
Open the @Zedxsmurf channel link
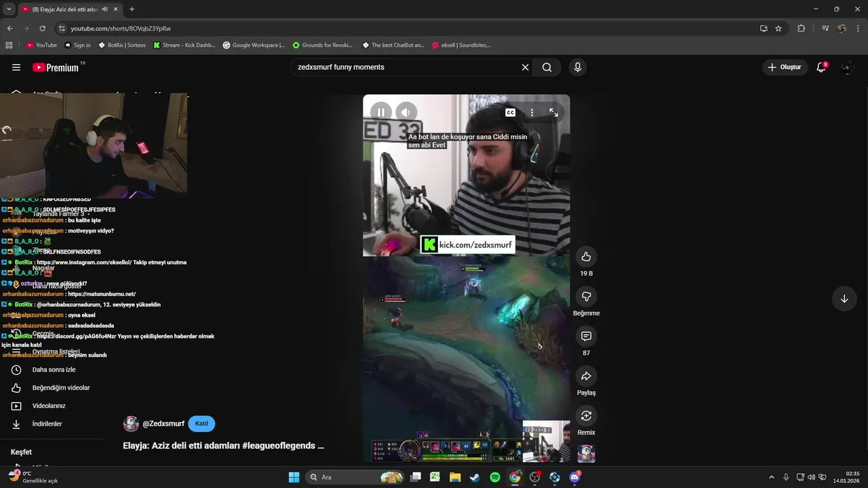click(163, 424)
